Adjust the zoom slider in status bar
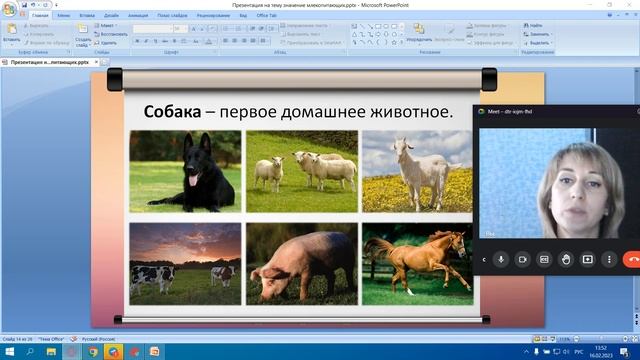Screen dimensions: 640x360 pyautogui.click(x=601, y=339)
